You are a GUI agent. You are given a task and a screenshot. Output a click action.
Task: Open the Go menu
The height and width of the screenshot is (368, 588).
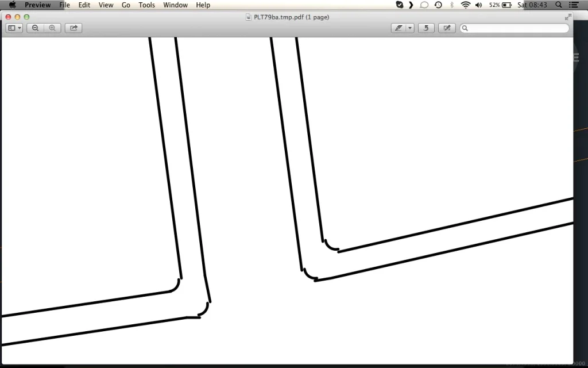pos(126,5)
